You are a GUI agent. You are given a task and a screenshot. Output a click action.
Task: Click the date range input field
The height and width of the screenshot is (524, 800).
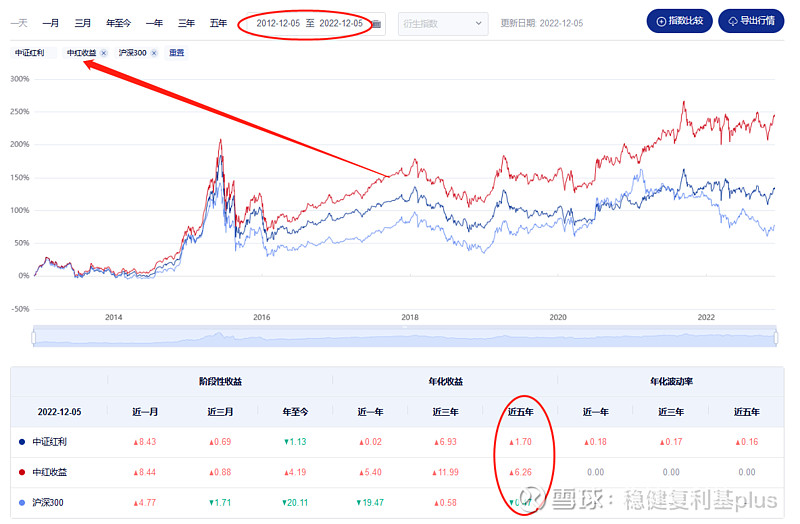[x=316, y=23]
